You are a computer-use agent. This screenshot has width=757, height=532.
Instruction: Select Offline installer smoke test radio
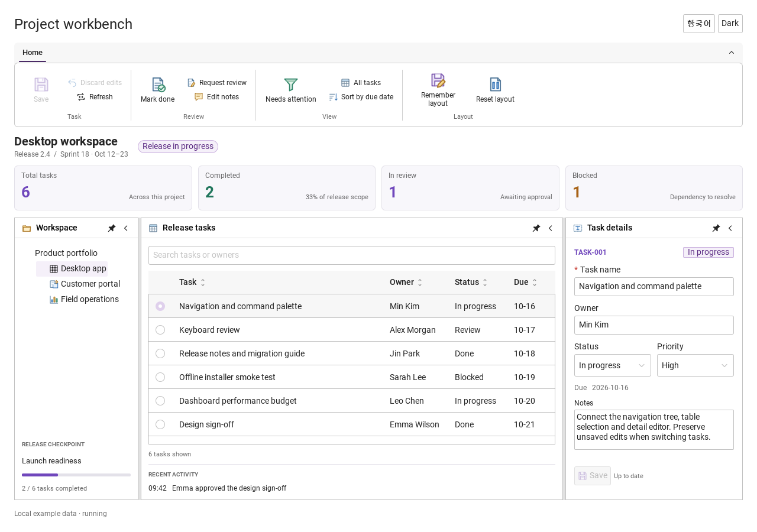coord(160,377)
